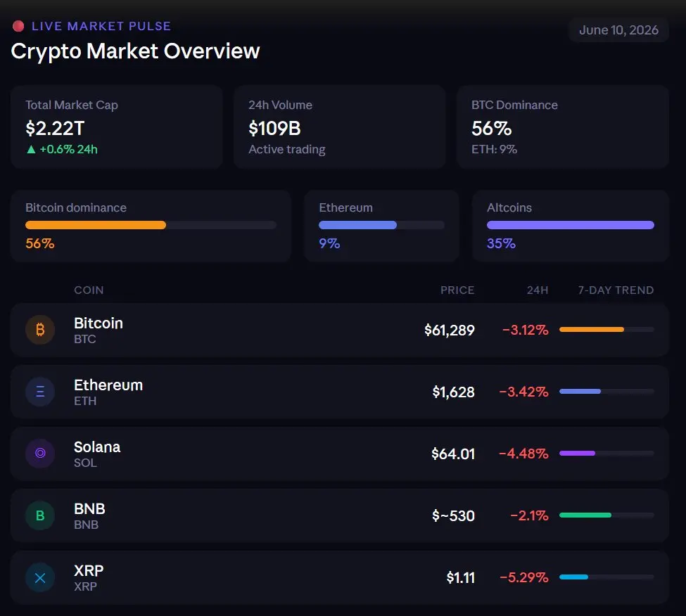The width and height of the screenshot is (686, 616).
Task: Select the Solana row name
Action: tap(97, 447)
